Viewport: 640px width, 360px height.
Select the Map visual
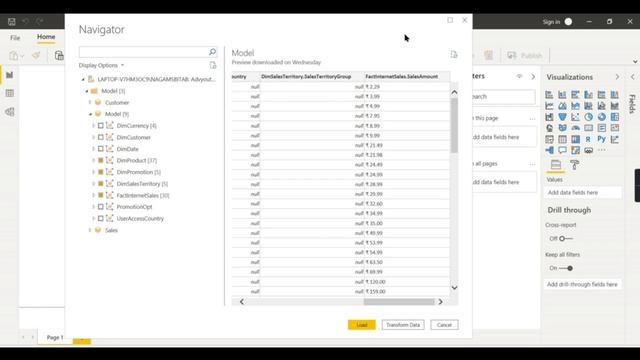549,128
